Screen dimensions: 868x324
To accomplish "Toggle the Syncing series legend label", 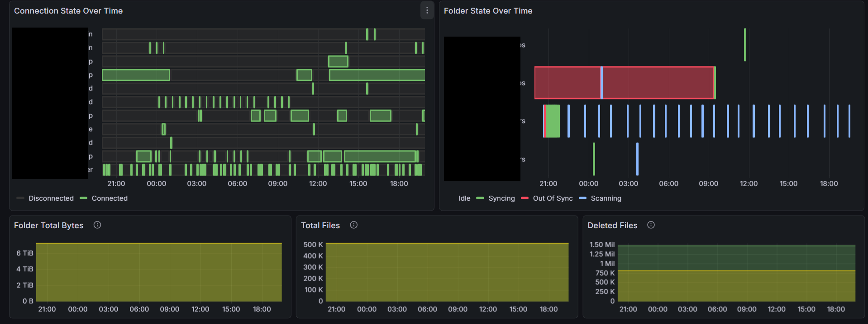I will 501,198.
